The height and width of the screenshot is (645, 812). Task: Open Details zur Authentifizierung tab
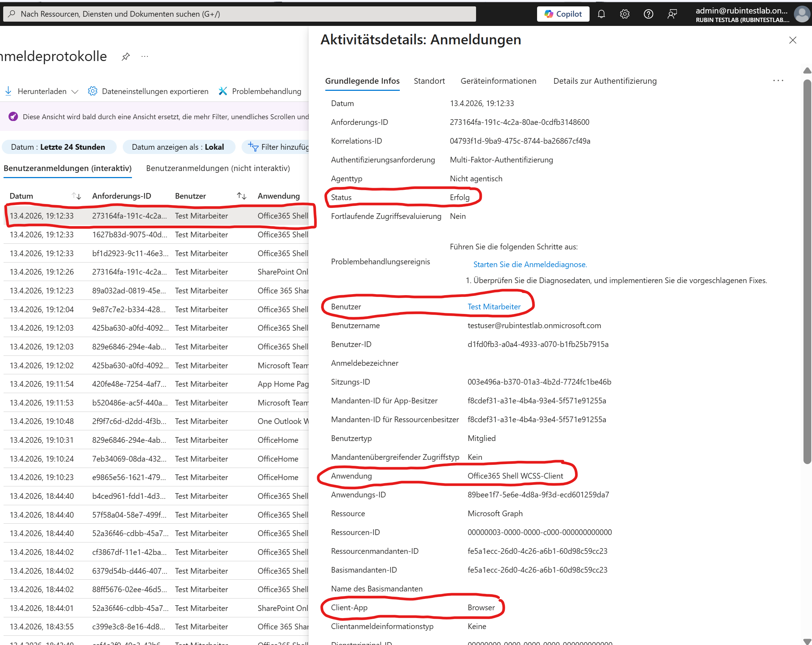(x=604, y=81)
